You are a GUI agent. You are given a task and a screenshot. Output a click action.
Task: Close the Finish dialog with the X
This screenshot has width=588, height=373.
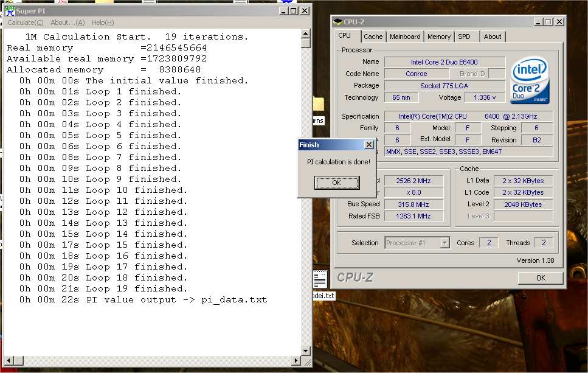click(368, 145)
